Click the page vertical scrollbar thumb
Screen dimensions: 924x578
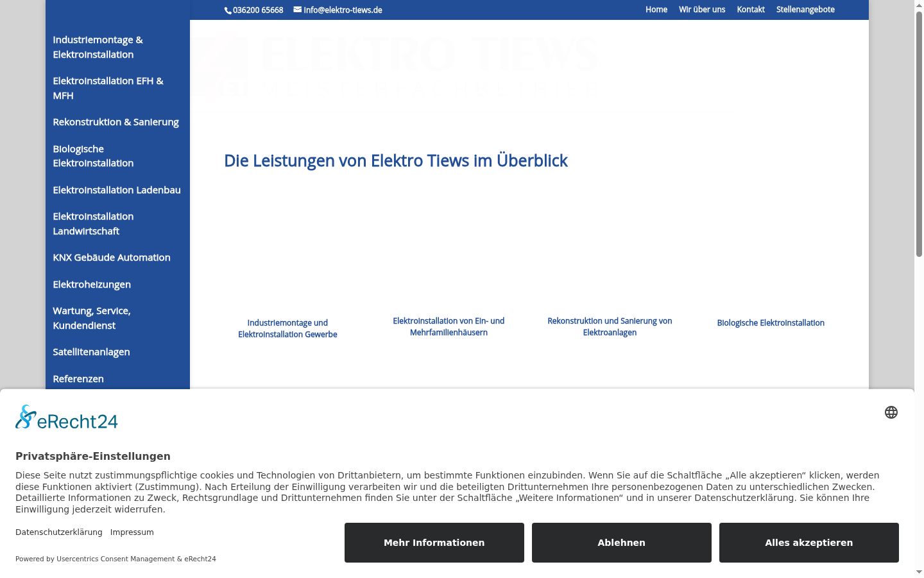pos(919,135)
